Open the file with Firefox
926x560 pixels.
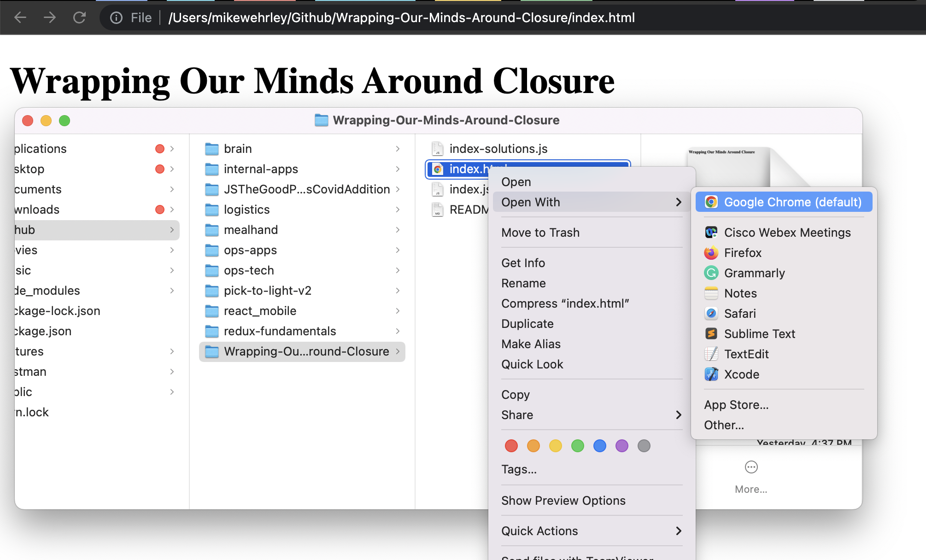[742, 253]
